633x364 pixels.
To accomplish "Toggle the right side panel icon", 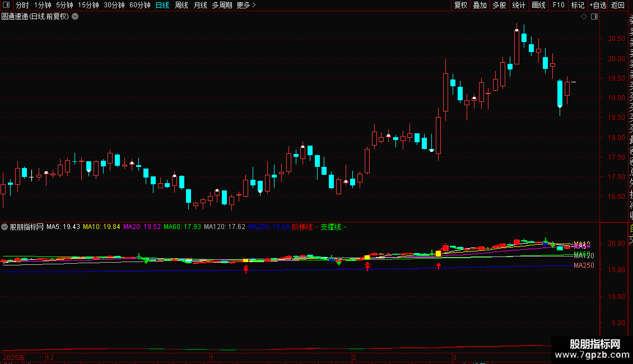I will [594, 17].
